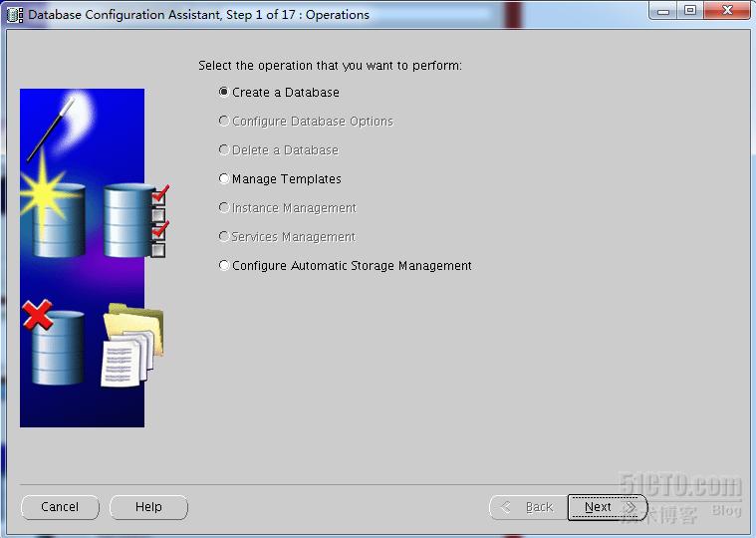Click the 'Select the operation that you want to perform' text
Image resolution: width=756 pixels, height=538 pixels.
(x=331, y=66)
